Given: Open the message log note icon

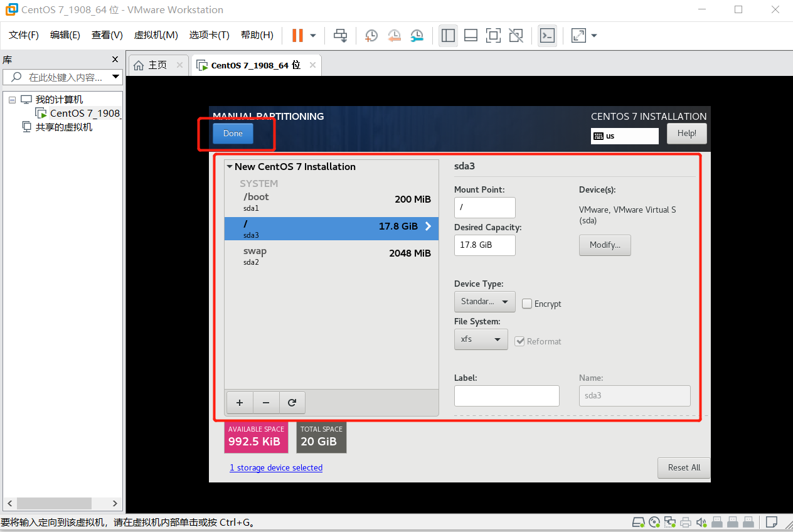Looking at the screenshot, I should (x=771, y=522).
